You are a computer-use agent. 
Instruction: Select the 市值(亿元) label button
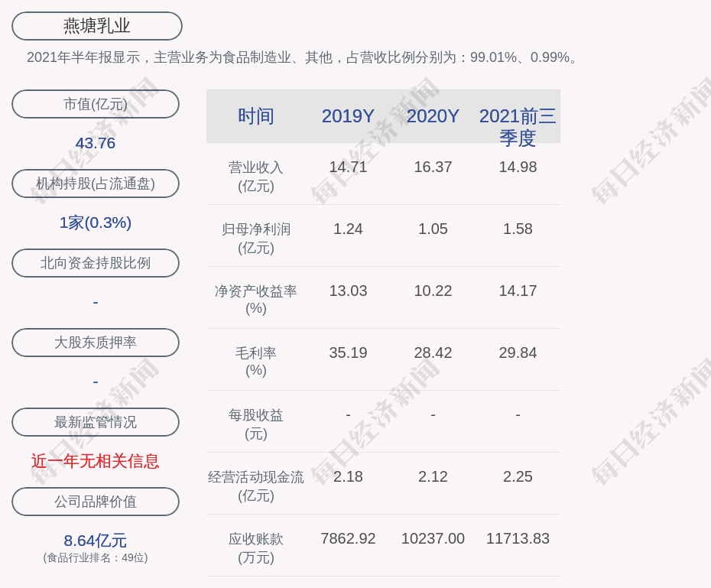click(96, 104)
